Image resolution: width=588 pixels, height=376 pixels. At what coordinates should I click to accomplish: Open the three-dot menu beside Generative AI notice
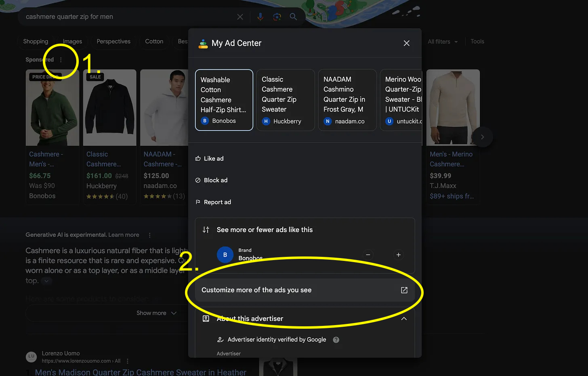point(150,235)
